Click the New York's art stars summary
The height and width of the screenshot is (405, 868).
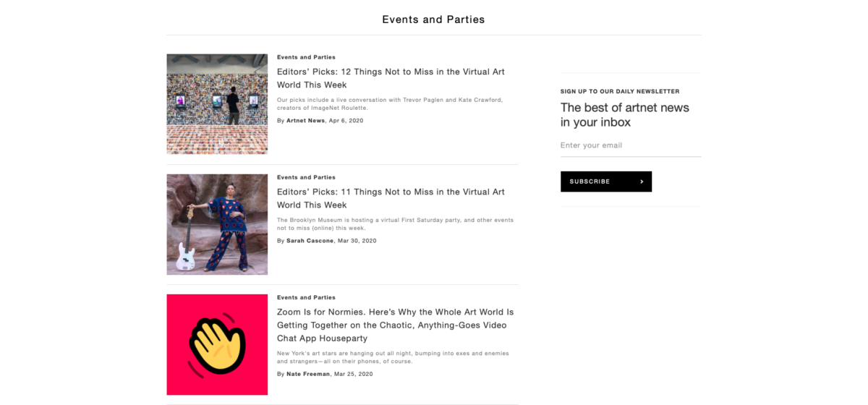pos(393,357)
